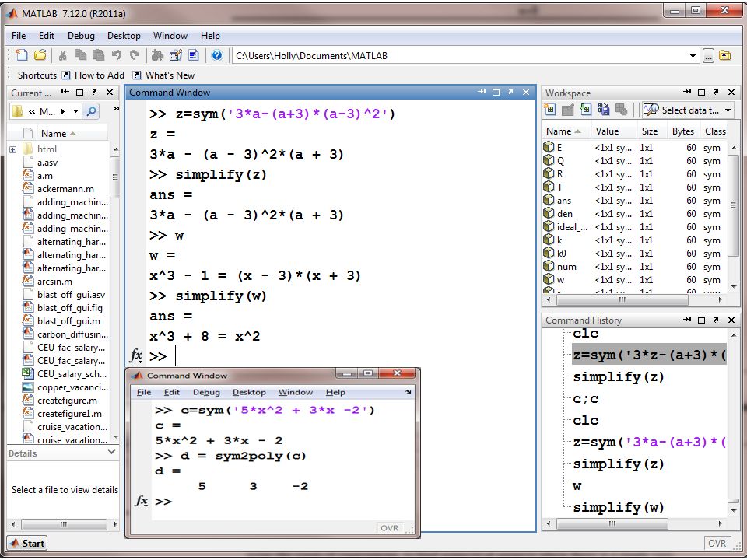Open the Help menu in floating Command Window
The height and width of the screenshot is (560, 747).
pyautogui.click(x=335, y=392)
